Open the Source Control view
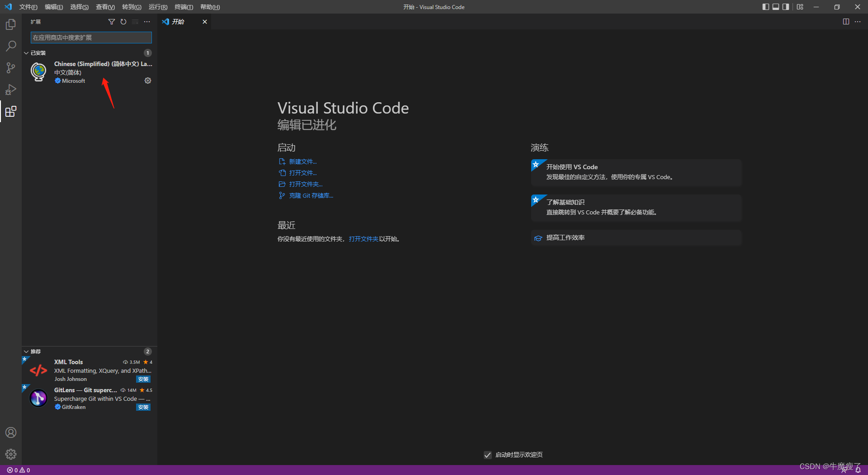The height and width of the screenshot is (475, 868). 11,68
